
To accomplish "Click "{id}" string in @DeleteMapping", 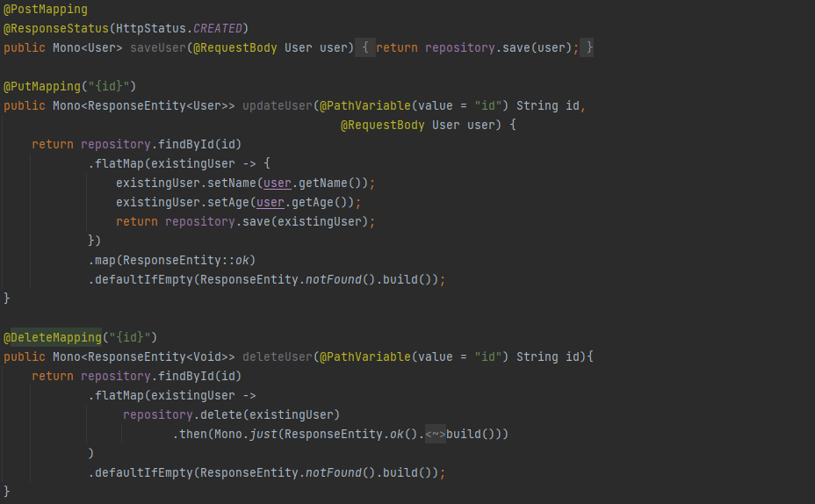I will pyautogui.click(x=130, y=338).
